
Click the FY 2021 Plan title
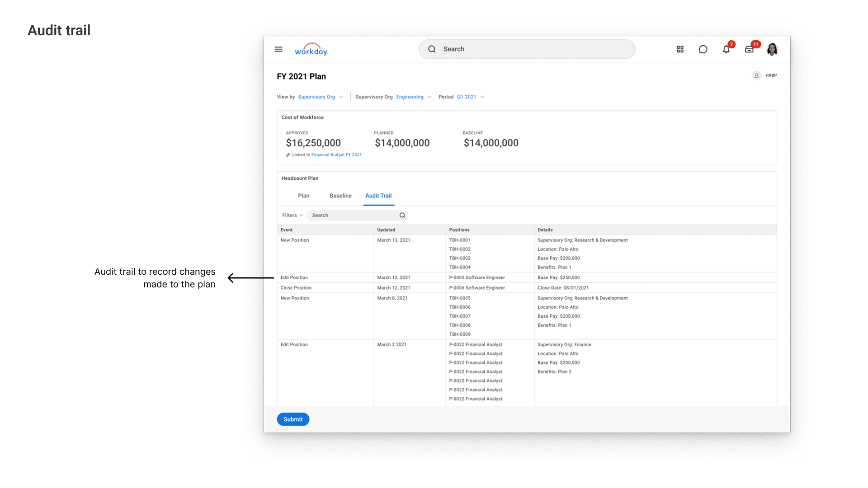(302, 77)
